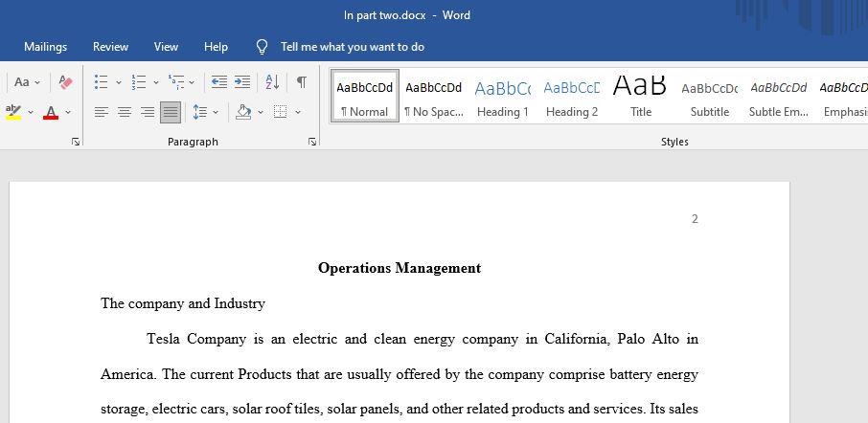Open Paragraph settings dialog launcher

[x=312, y=142]
